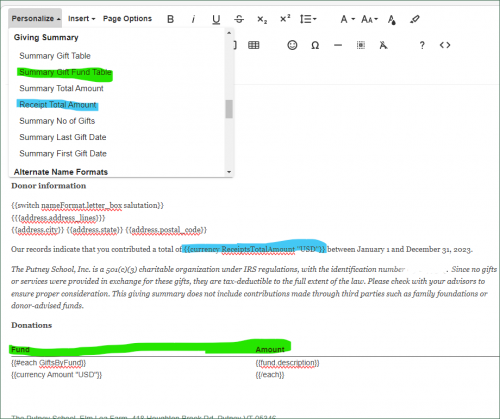Screen dimensions: 500x419
Task: Switch to source code view
Action: (x=445, y=45)
